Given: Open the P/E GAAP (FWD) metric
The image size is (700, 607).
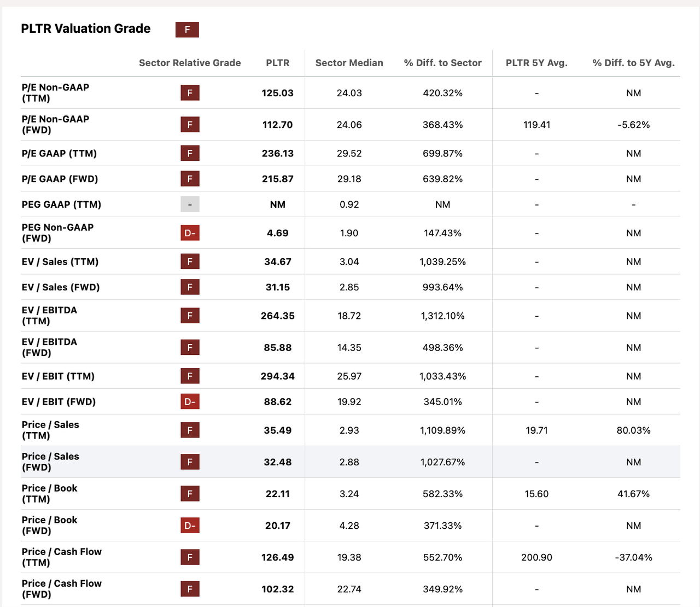Looking at the screenshot, I should 60,179.
